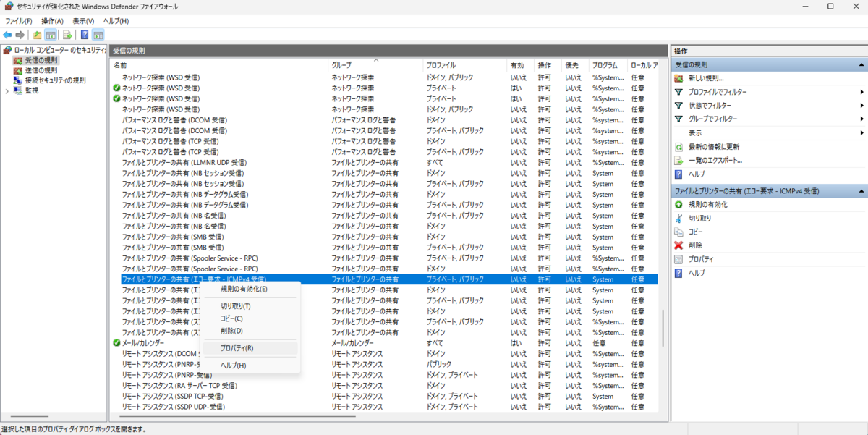Click the プロパティ icon in the action pane

(x=678, y=260)
